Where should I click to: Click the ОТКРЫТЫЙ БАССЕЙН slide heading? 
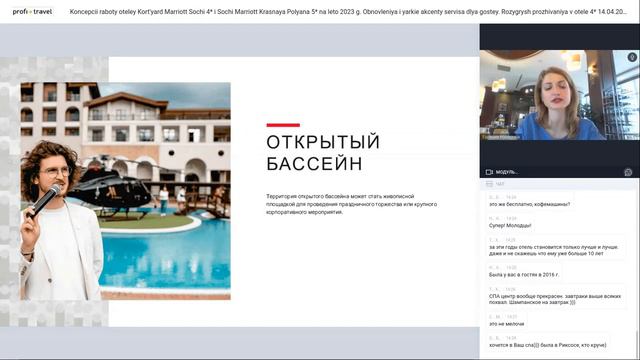(323, 153)
